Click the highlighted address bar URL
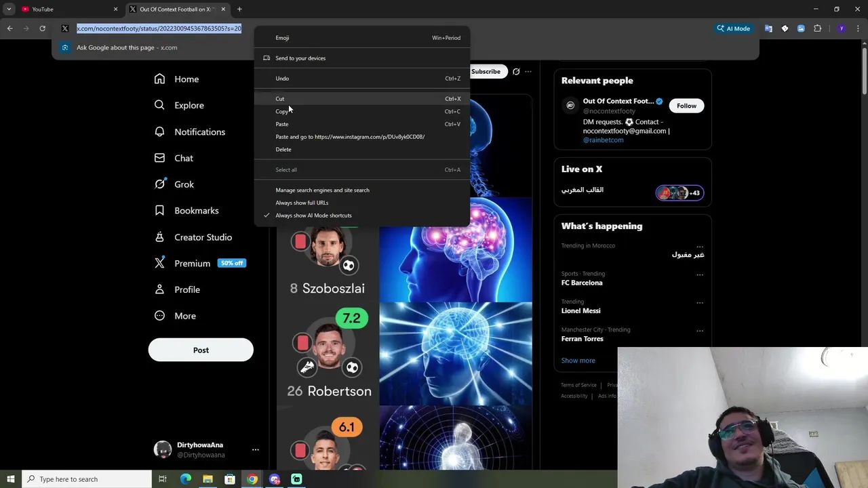Screen dimensions: 868x488 click(159, 28)
